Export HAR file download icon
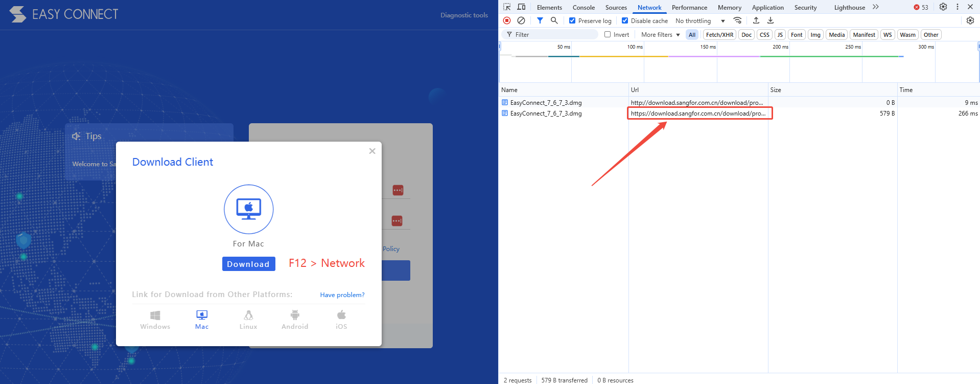The height and width of the screenshot is (384, 980). [771, 20]
